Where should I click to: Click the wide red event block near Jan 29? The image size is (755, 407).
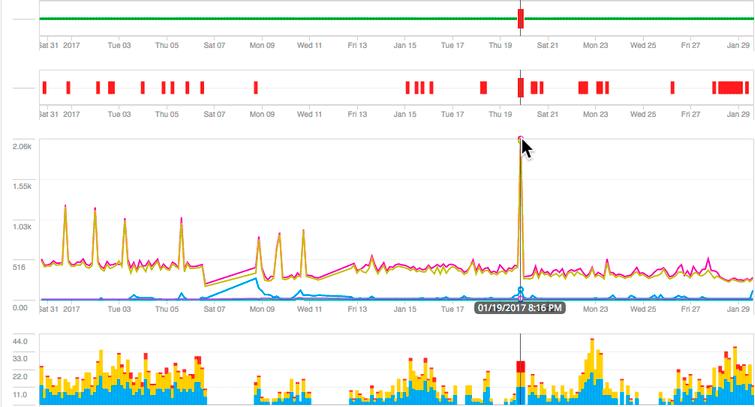[730, 88]
